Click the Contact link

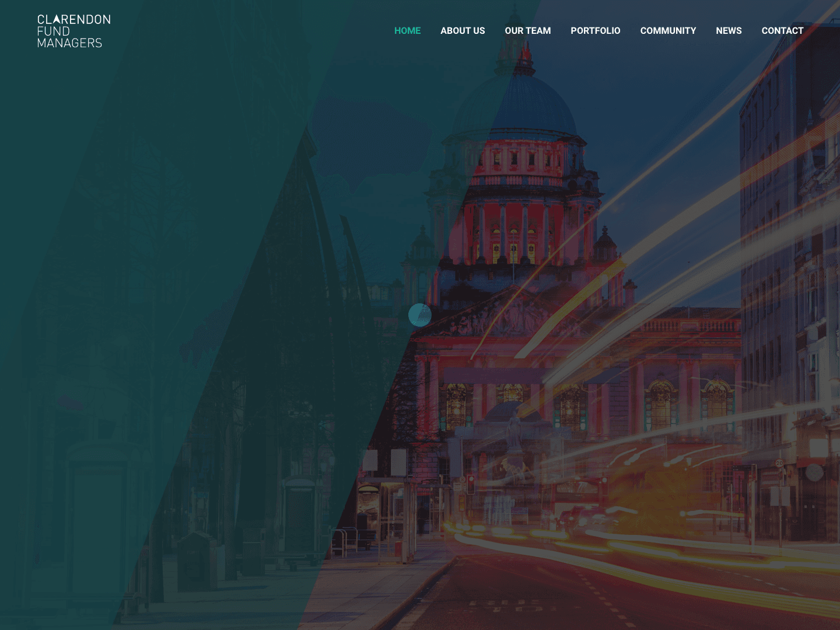click(x=782, y=30)
